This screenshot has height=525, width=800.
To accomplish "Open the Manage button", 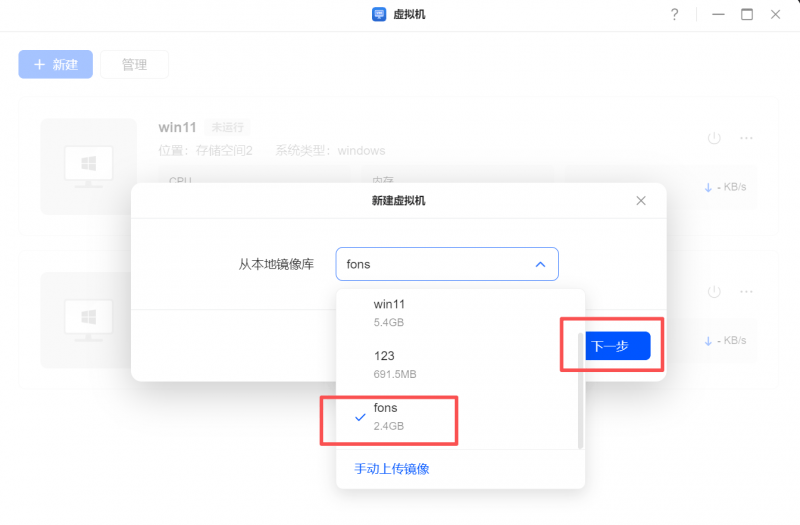I will 134,64.
